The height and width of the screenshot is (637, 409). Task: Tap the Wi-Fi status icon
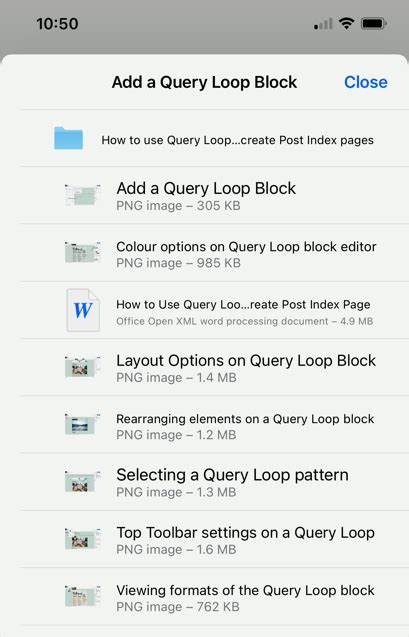point(346,24)
